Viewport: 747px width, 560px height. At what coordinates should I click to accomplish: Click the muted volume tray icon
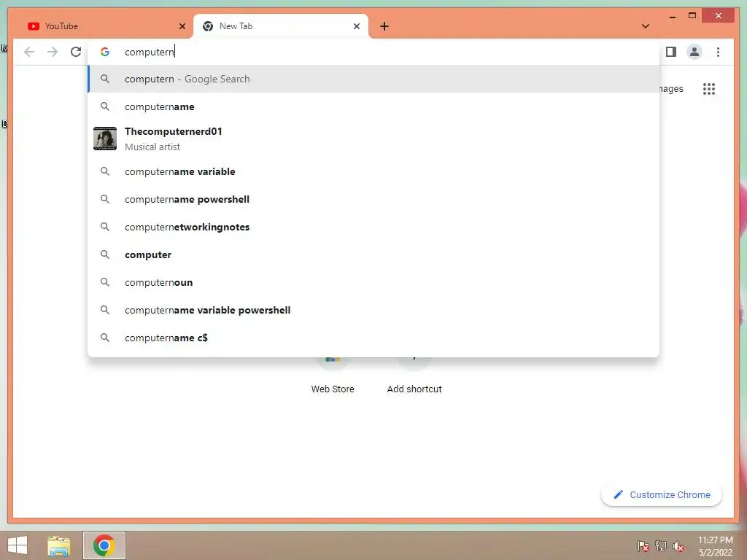(678, 546)
